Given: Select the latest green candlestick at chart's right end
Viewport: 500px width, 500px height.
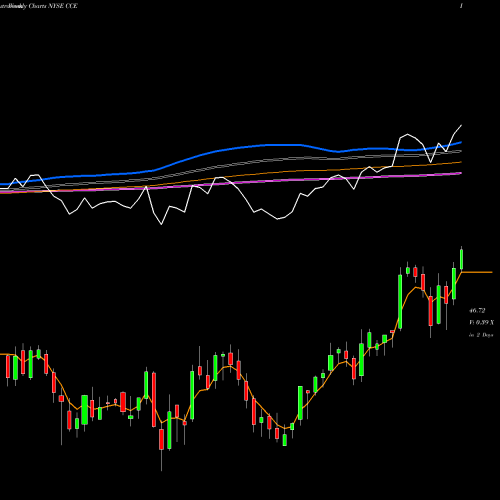Looking at the screenshot, I should pos(462,259).
